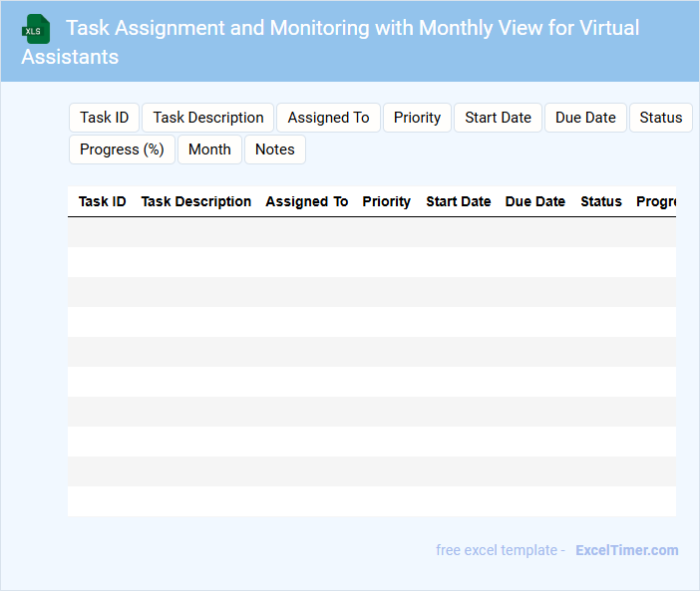Click the Due Date column header
The width and height of the screenshot is (700, 591).
(534, 201)
